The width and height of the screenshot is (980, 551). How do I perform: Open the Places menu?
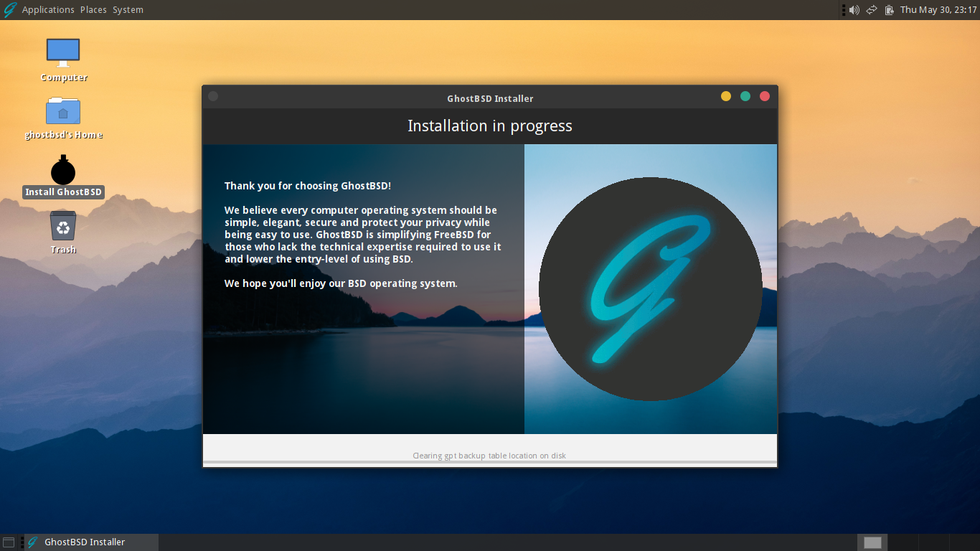point(93,10)
